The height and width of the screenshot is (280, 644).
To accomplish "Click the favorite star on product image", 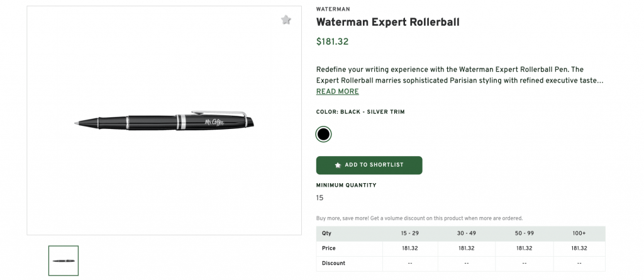I will [286, 20].
